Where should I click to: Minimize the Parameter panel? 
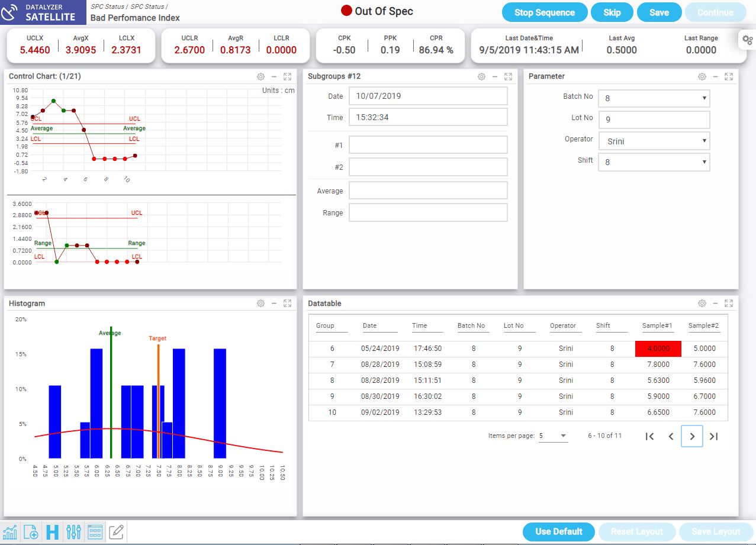pyautogui.click(x=715, y=76)
